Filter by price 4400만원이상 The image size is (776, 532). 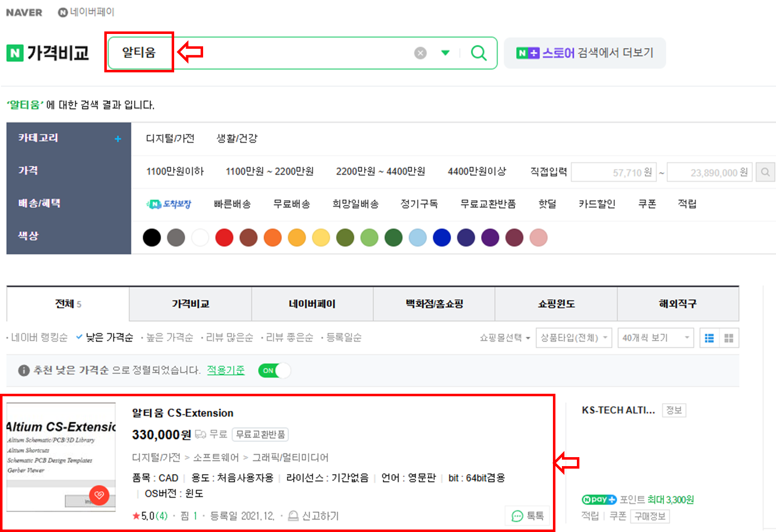pos(477,171)
